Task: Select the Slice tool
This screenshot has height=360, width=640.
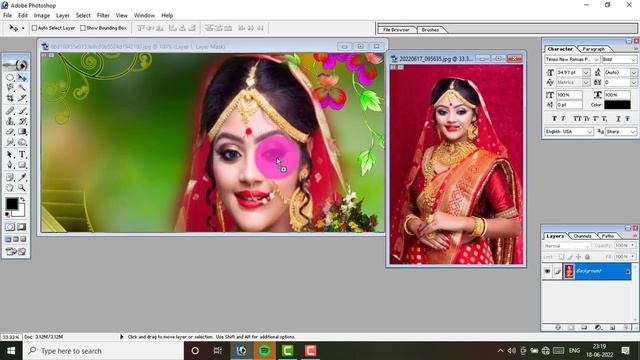Action: coord(22,98)
